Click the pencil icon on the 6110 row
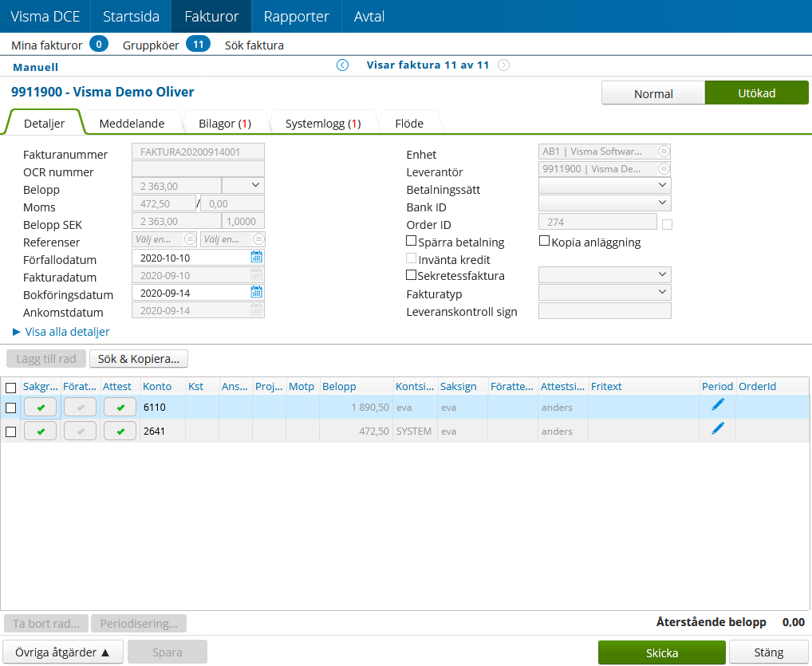The image size is (812, 666). [x=717, y=405]
